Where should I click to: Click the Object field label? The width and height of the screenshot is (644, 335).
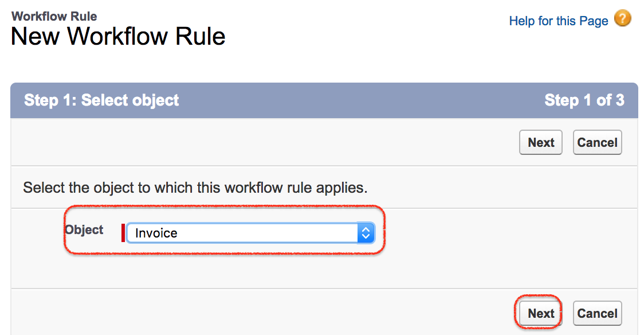pyautogui.click(x=84, y=229)
